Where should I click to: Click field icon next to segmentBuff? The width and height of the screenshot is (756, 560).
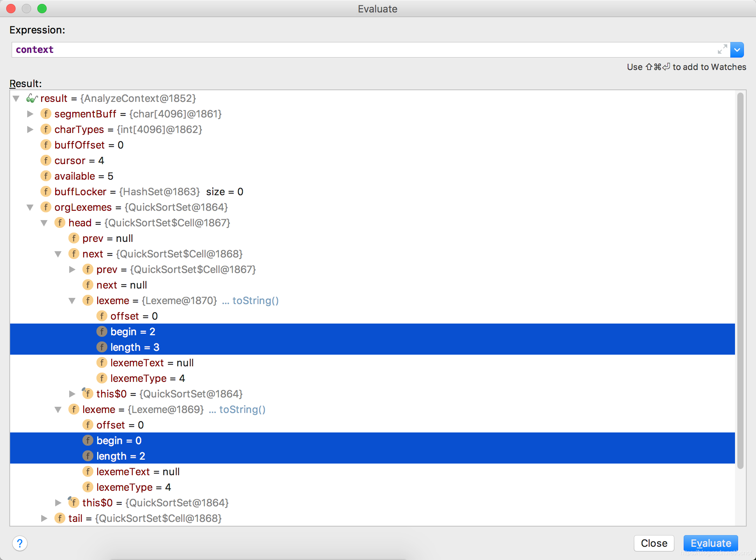[x=46, y=114]
